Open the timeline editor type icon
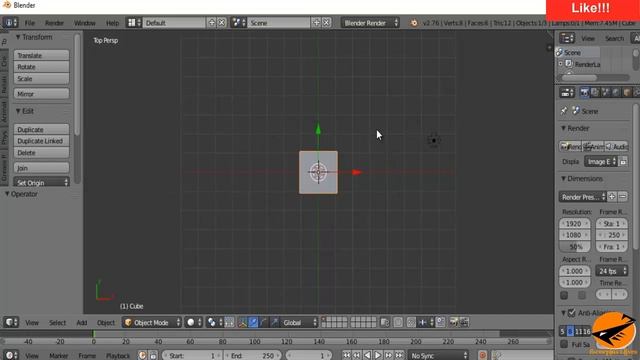This screenshot has width=640, height=360. click(x=11, y=356)
